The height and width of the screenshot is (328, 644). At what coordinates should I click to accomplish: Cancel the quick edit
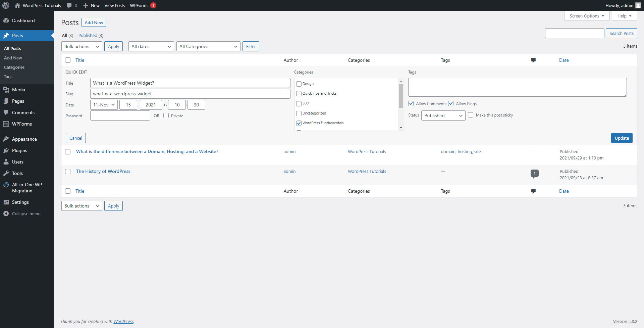tap(76, 138)
